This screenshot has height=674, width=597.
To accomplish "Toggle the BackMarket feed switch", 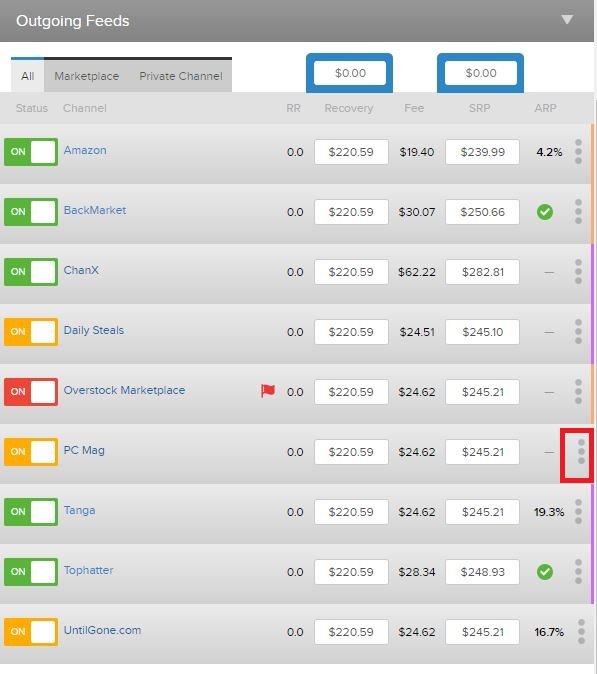I will click(x=31, y=211).
